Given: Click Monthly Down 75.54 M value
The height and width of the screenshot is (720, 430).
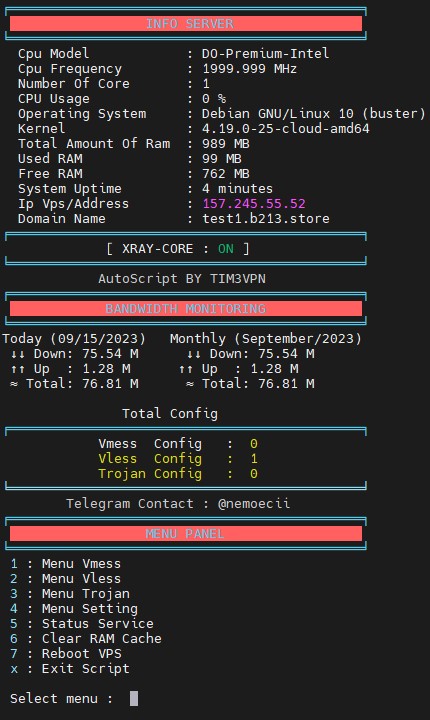Looking at the screenshot, I should click(286, 354).
